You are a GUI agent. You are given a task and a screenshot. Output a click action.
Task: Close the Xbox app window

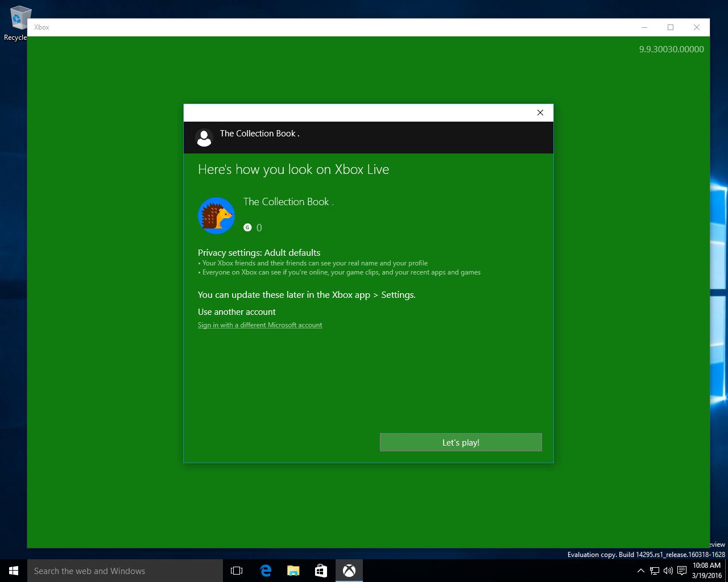(697, 27)
